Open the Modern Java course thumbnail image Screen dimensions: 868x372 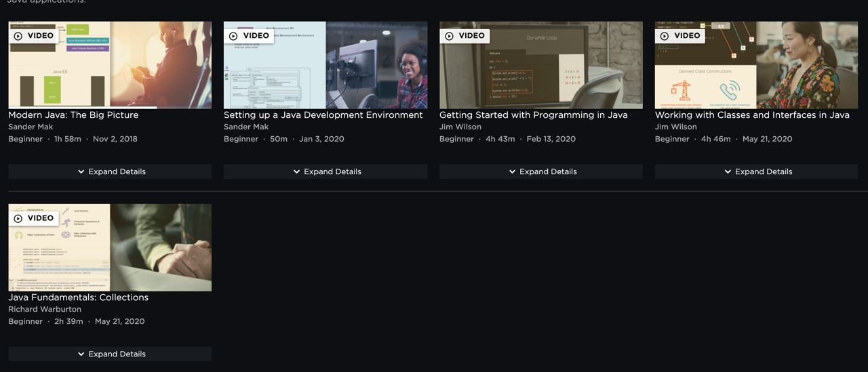tap(110, 65)
